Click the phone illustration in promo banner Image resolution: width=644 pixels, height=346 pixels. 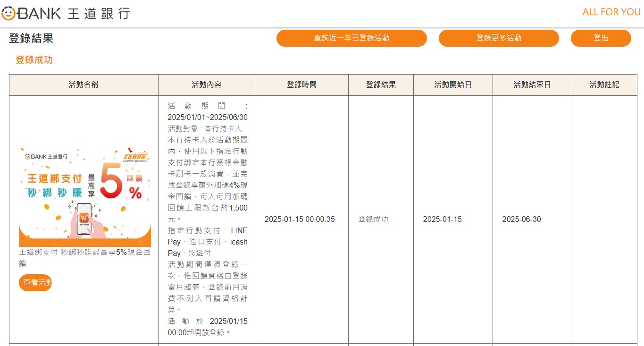pos(85,218)
